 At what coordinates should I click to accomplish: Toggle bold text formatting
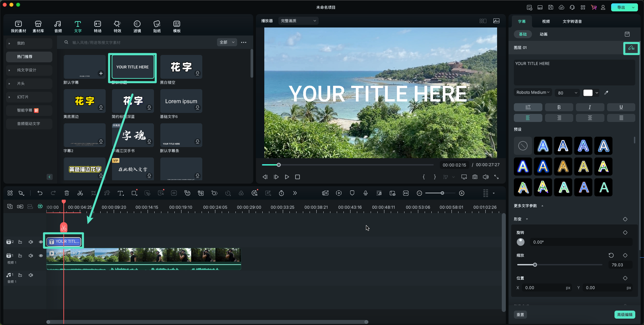(x=559, y=107)
